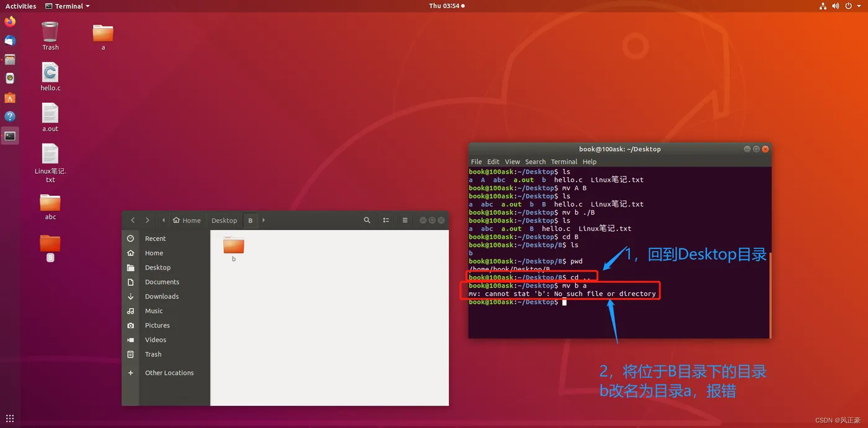868x428 pixels.
Task: Click terminal line 'cd B'
Action: click(524, 237)
